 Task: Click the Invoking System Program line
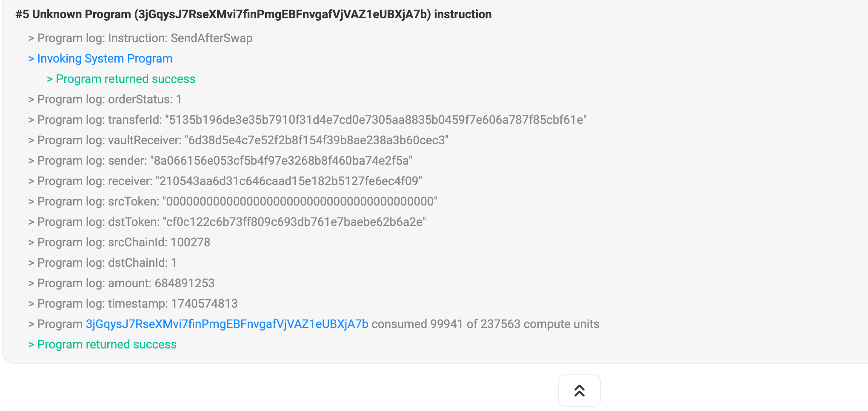click(x=100, y=59)
